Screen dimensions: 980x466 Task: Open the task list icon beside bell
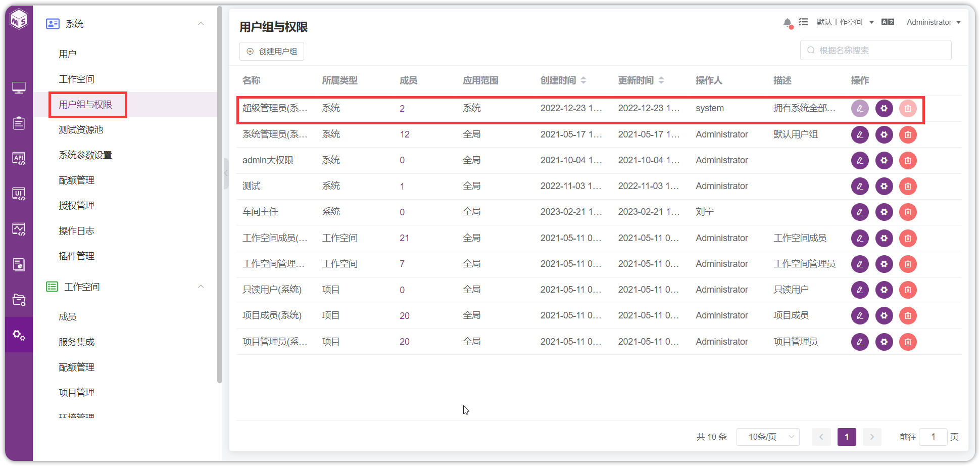pyautogui.click(x=803, y=22)
